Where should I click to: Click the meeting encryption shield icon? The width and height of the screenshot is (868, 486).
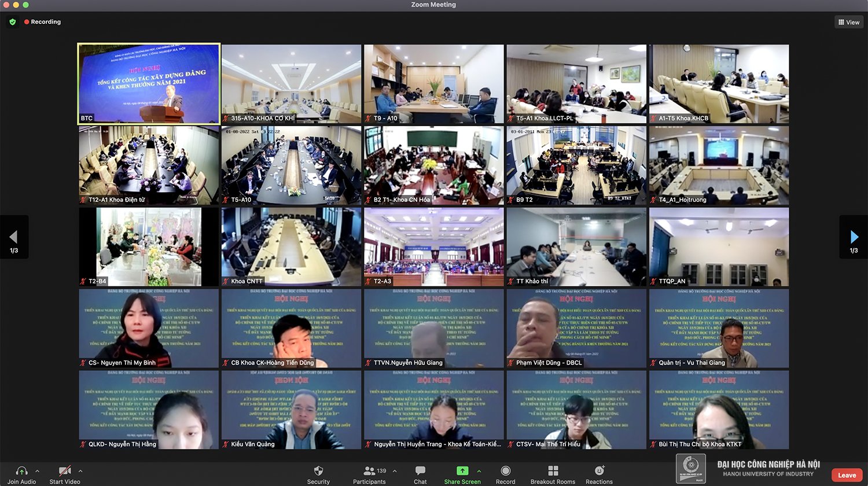tap(12, 21)
